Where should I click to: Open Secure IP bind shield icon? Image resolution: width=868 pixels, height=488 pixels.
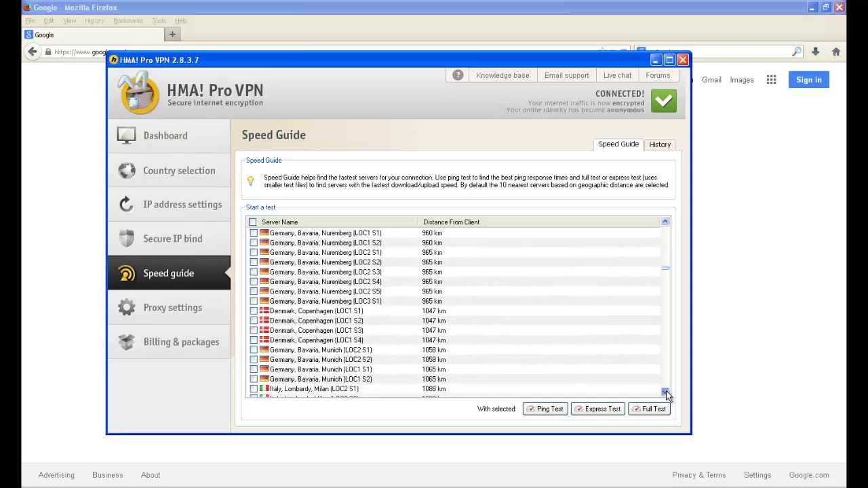pos(127,239)
